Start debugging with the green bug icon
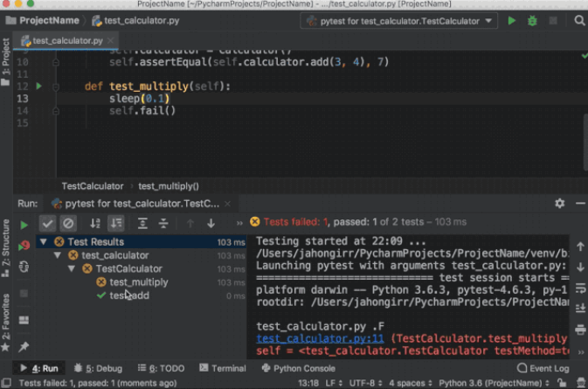The width and height of the screenshot is (588, 389). (x=532, y=21)
